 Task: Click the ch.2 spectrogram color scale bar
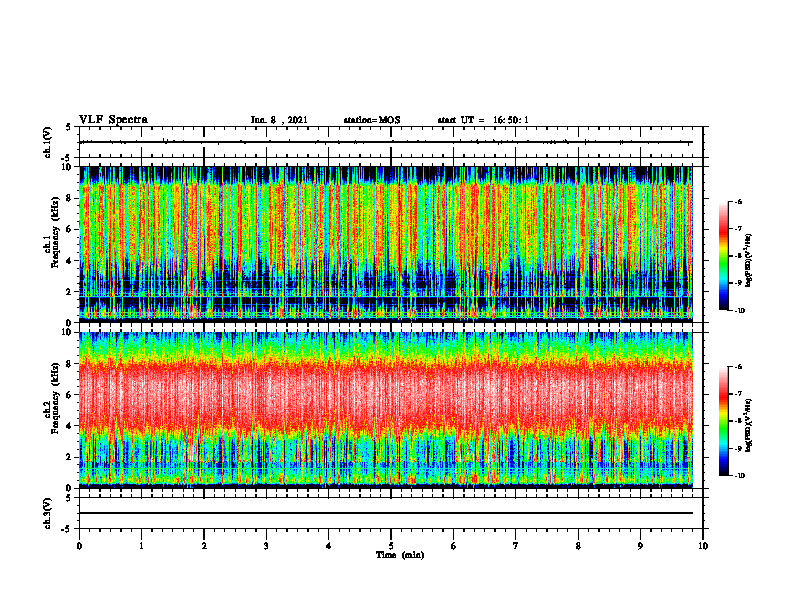pyautogui.click(x=723, y=421)
